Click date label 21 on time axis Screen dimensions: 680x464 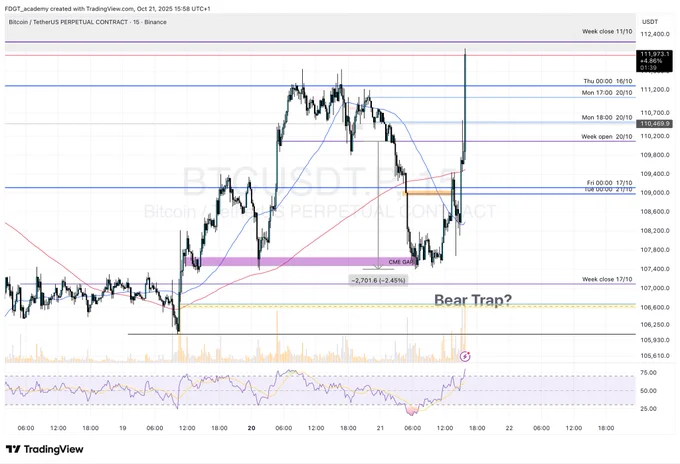pos(380,428)
